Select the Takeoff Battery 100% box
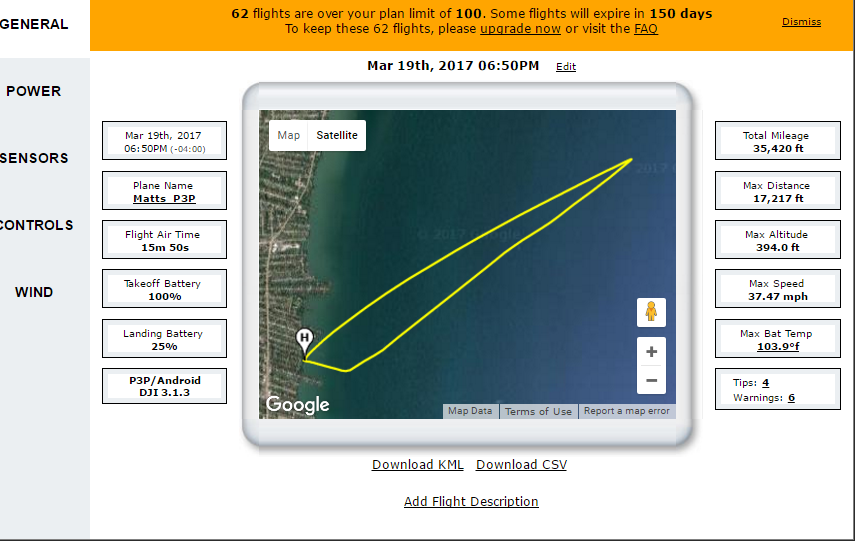 point(164,289)
